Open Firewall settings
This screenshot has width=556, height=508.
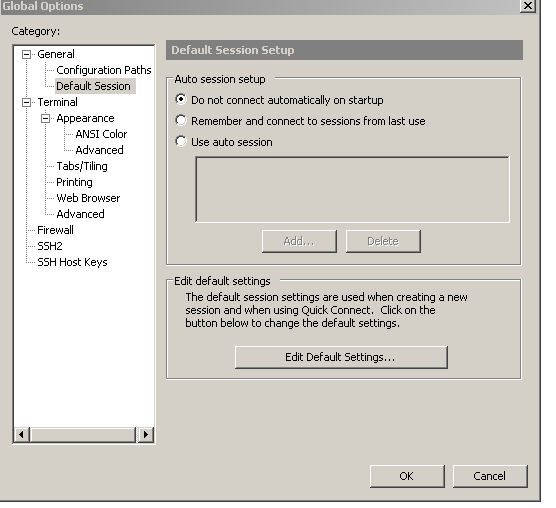click(55, 230)
